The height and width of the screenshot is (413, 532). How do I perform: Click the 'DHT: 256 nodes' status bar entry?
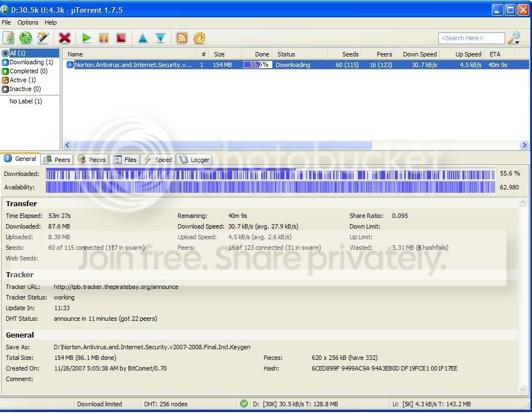166,404
